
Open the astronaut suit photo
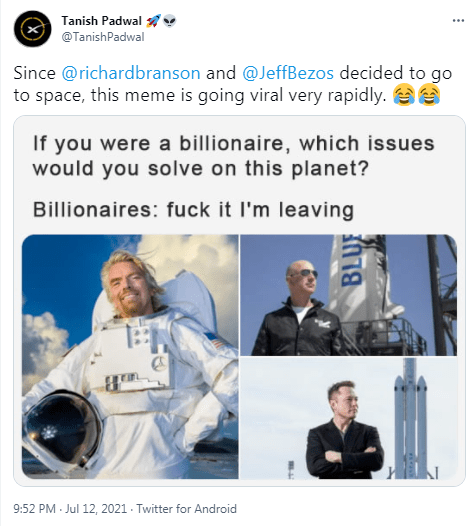click(130, 357)
